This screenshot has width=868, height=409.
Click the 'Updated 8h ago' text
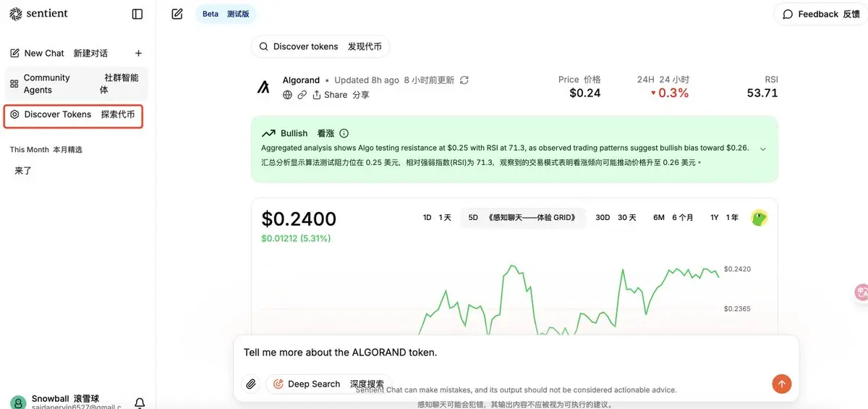[367, 80]
